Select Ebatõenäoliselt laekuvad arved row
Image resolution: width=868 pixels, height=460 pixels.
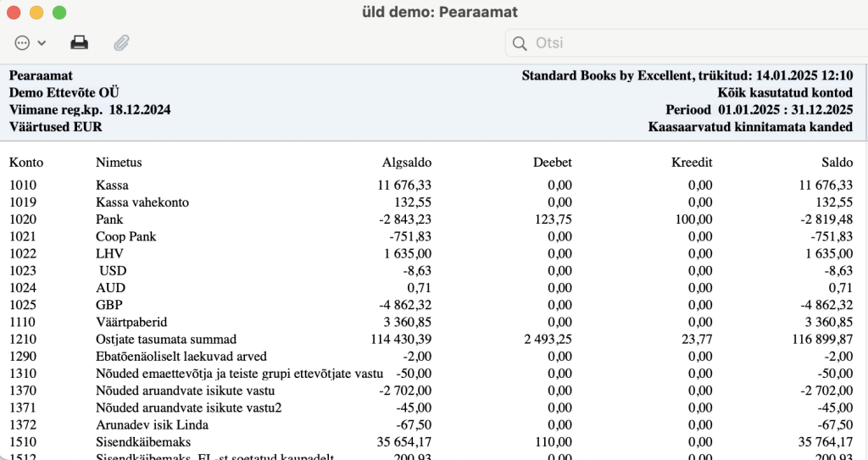431,357
